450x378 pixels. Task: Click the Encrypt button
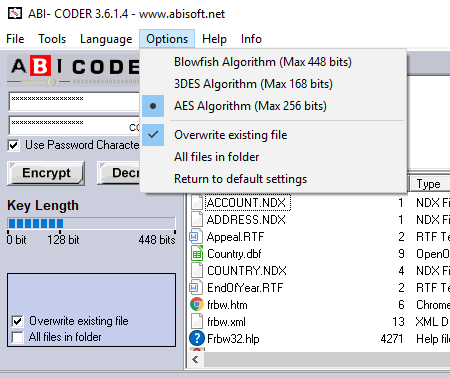[46, 173]
